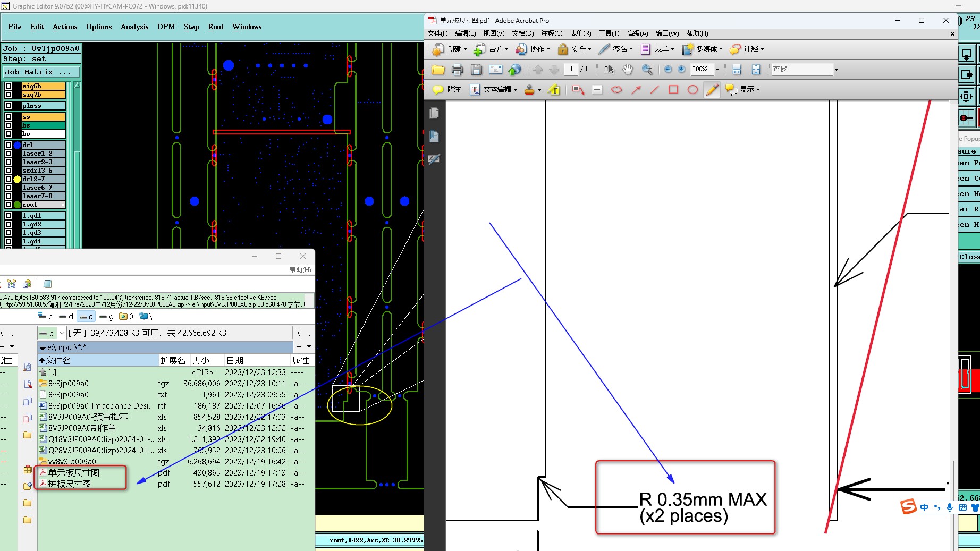980x551 pixels.
Task: Click the Cloud markup tool
Action: click(x=616, y=90)
